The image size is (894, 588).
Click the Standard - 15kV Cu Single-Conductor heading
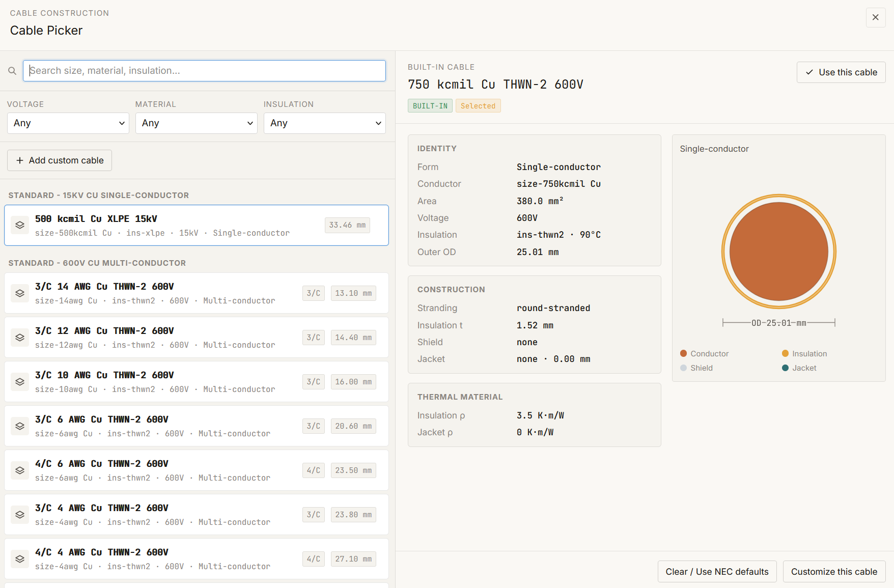(99, 195)
